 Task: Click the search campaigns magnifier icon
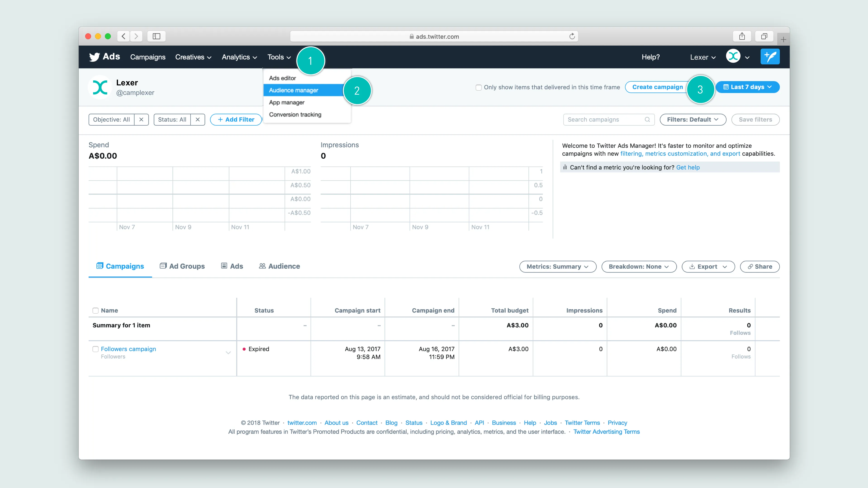[647, 120]
